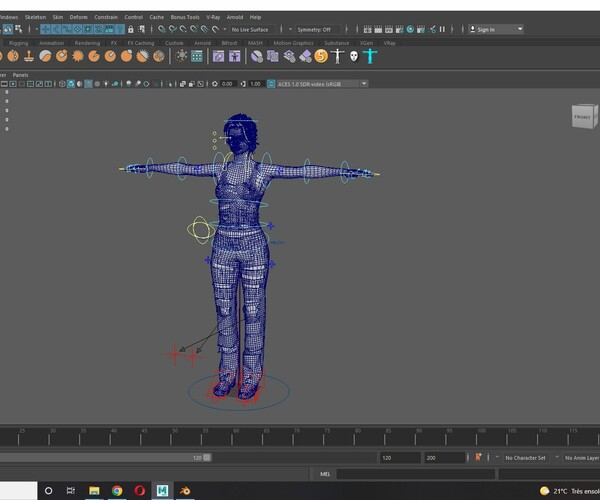Click the orange pac-man shaped sculpt icon

point(94,56)
